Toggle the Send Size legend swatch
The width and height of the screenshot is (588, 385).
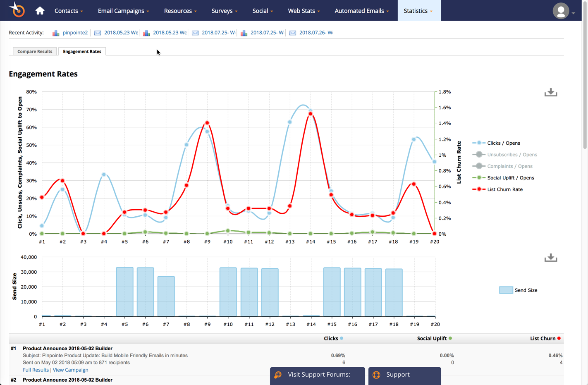tap(506, 290)
